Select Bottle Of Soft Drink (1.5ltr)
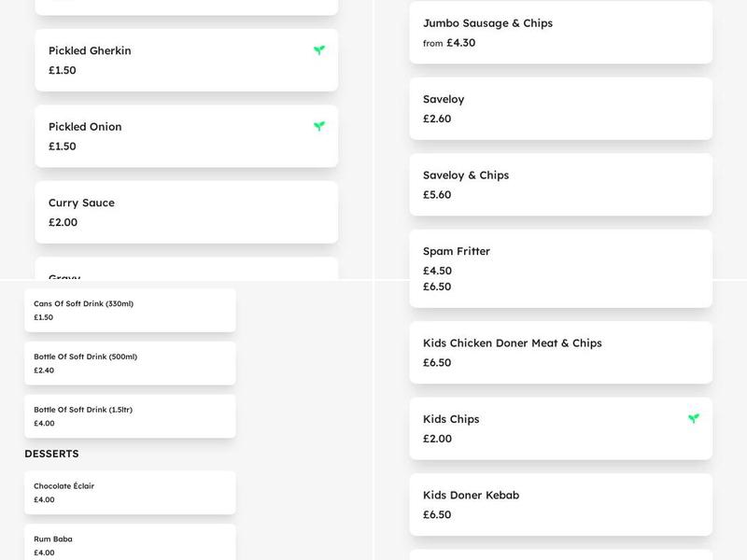The width and height of the screenshot is (747, 560). pos(130,416)
